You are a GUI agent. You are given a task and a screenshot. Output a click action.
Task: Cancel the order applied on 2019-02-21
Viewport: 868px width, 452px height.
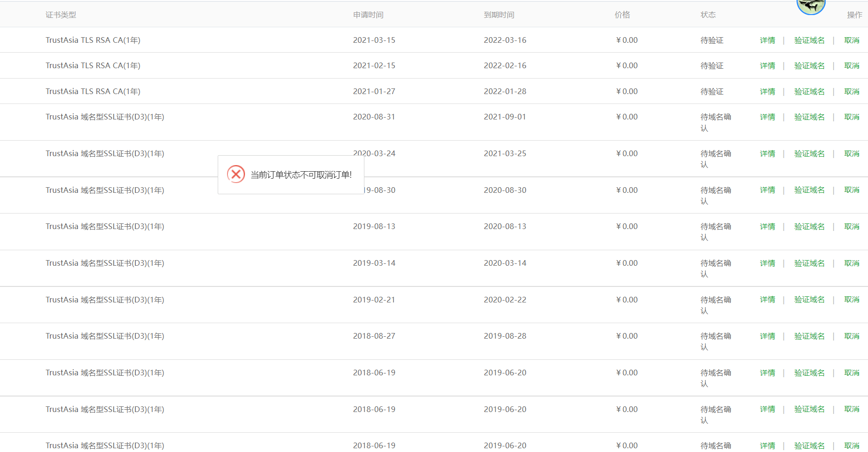852,300
